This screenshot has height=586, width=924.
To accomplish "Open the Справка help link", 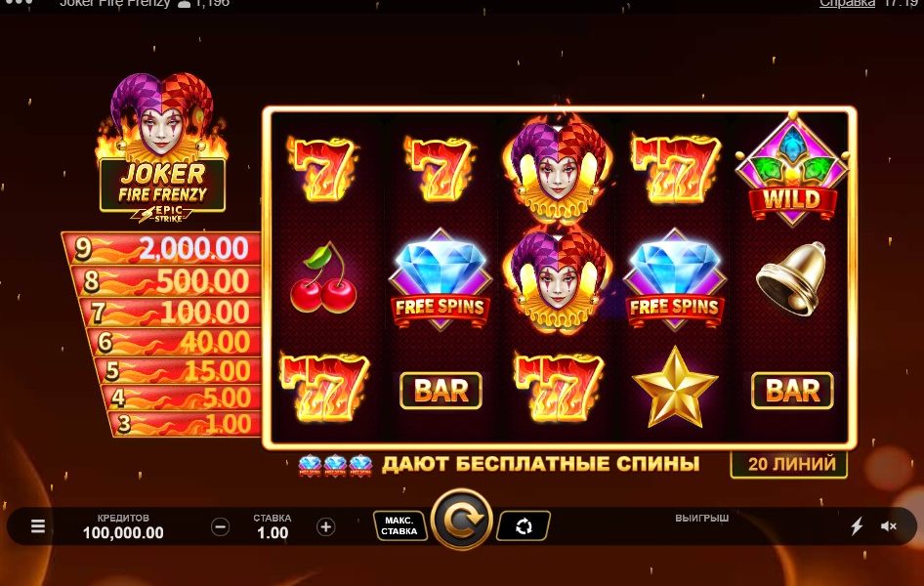I will (x=848, y=4).
